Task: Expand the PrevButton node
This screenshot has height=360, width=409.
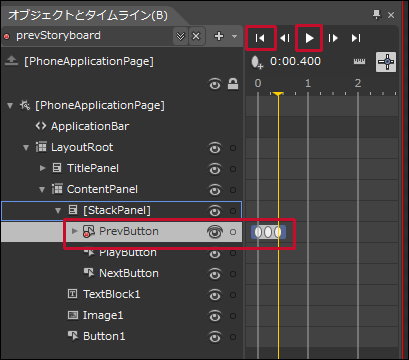Action: point(75,231)
